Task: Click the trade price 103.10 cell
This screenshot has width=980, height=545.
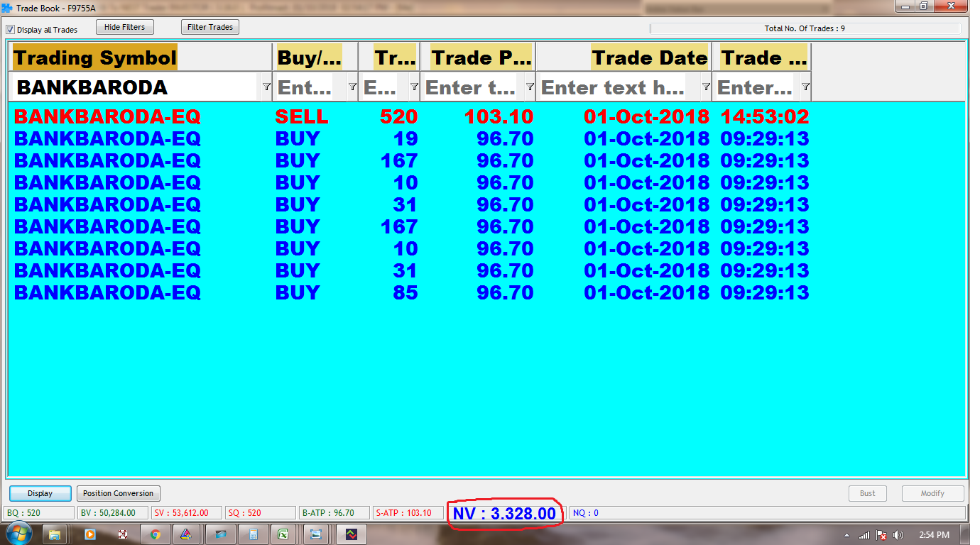Action: [499, 116]
